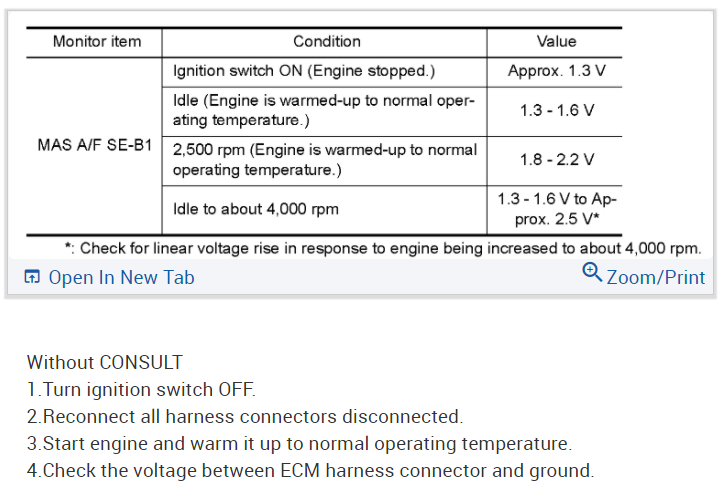Click the 1.8 - 2.2 V value cell

coord(556,160)
